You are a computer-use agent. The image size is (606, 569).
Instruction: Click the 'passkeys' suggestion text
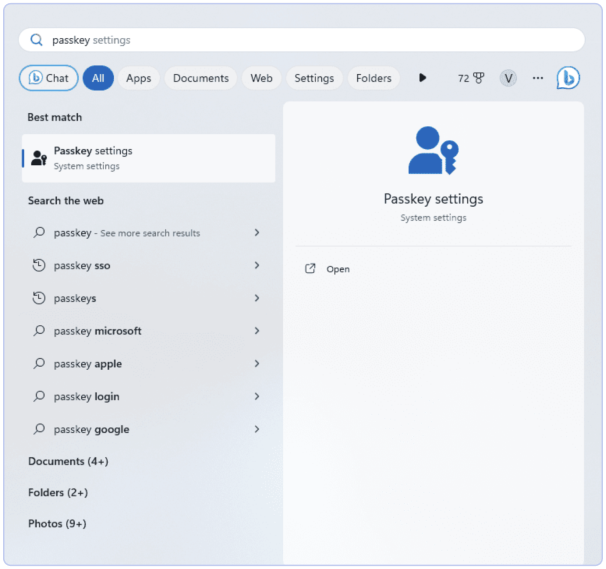[75, 298]
